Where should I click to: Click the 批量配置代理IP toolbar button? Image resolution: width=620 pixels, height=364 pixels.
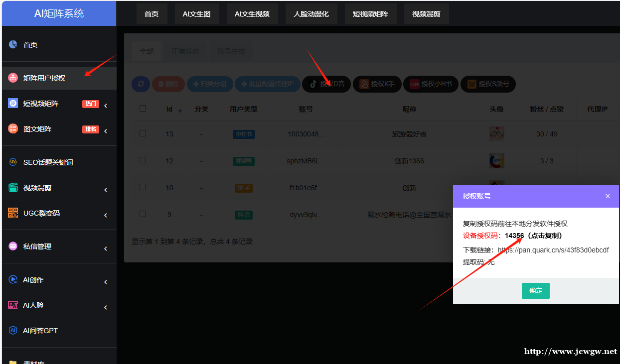pyautogui.click(x=268, y=84)
